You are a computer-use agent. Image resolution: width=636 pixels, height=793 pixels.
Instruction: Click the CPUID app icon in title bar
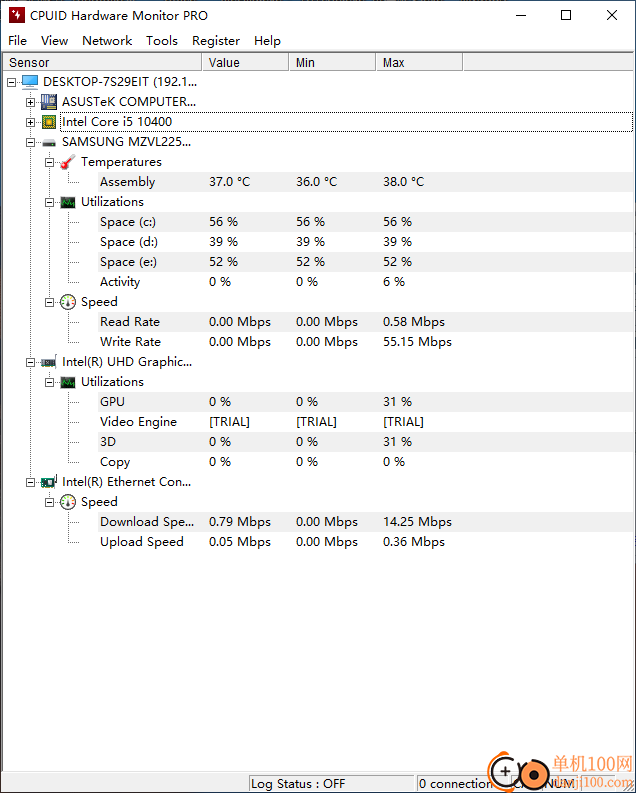17,15
